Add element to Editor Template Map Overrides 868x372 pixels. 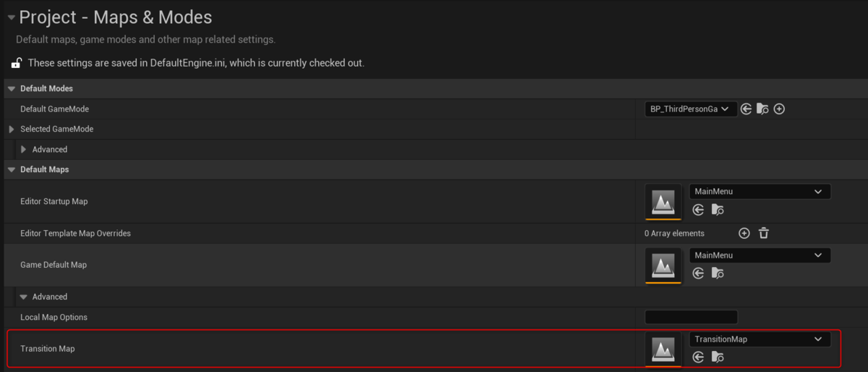744,233
